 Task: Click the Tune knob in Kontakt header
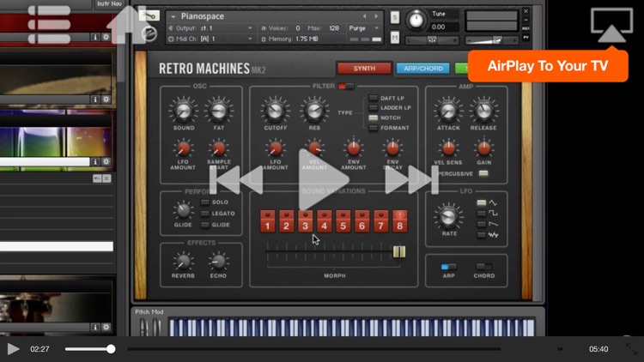click(416, 20)
